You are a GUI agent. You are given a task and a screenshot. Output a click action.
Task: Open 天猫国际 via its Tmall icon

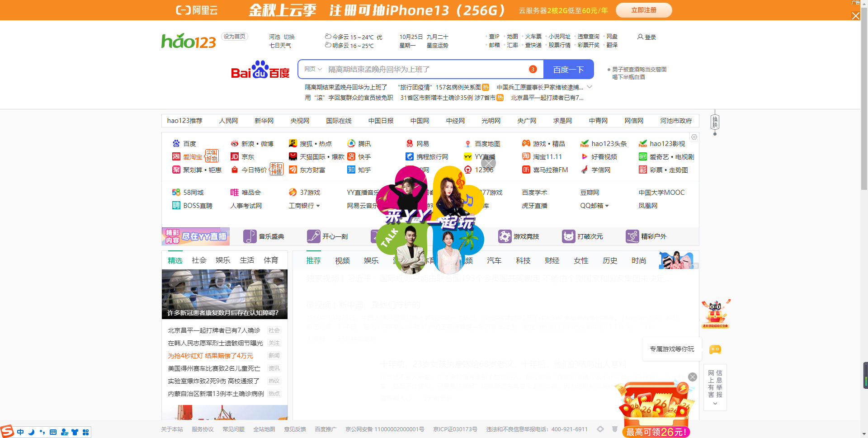point(293,156)
